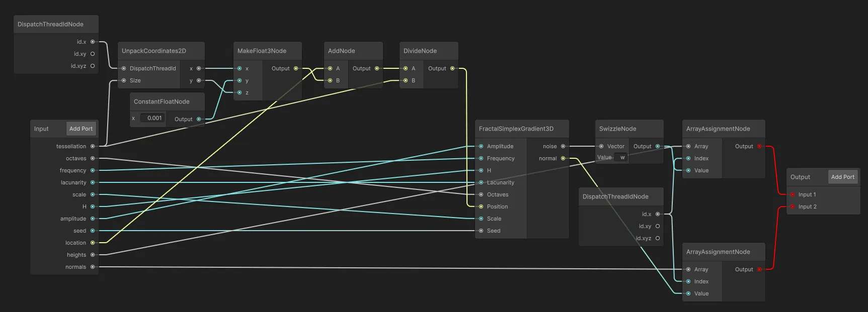Click the Seed input port on FractalSimplexGradient3D

click(481, 231)
